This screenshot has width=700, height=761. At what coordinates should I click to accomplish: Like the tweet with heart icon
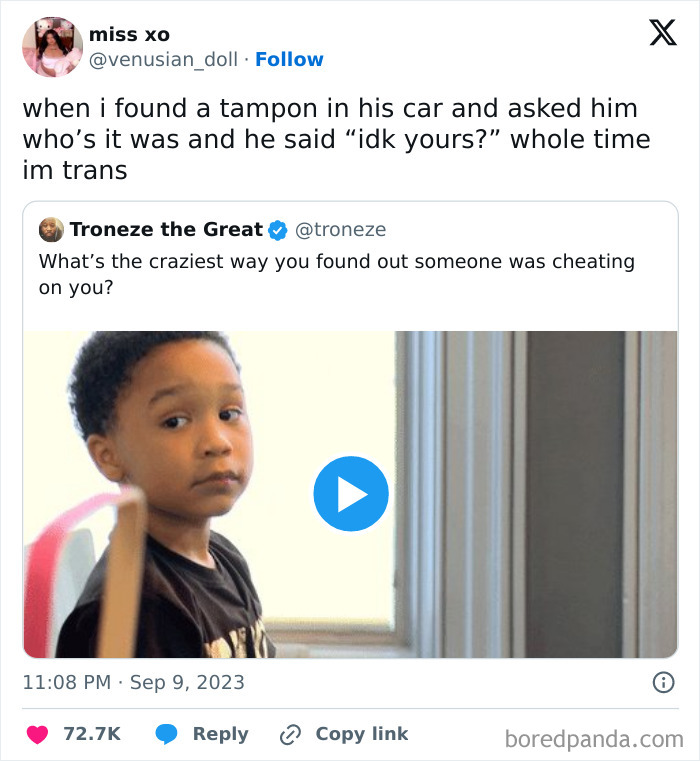tap(37, 734)
